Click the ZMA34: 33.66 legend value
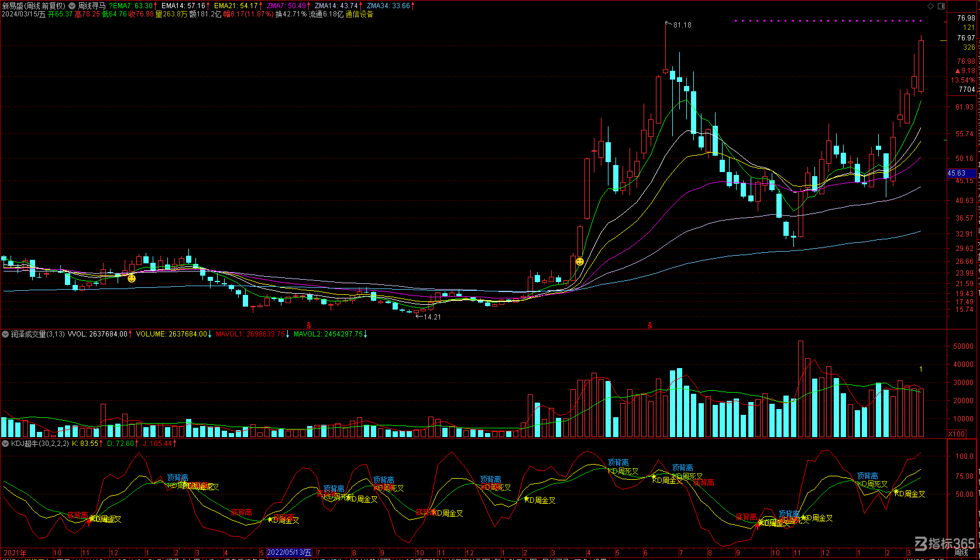 click(x=388, y=6)
